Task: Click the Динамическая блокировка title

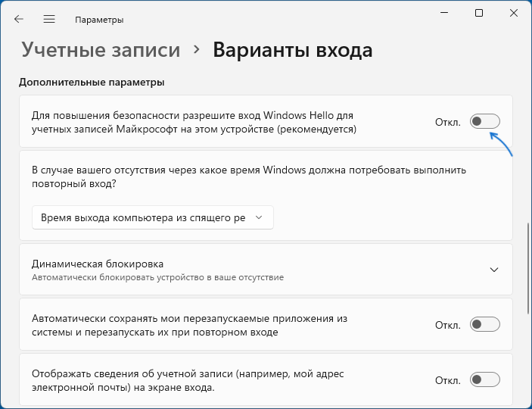Action: pos(98,264)
